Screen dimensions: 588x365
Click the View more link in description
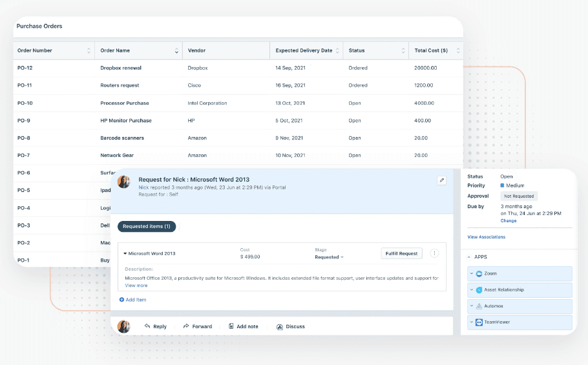(136, 286)
